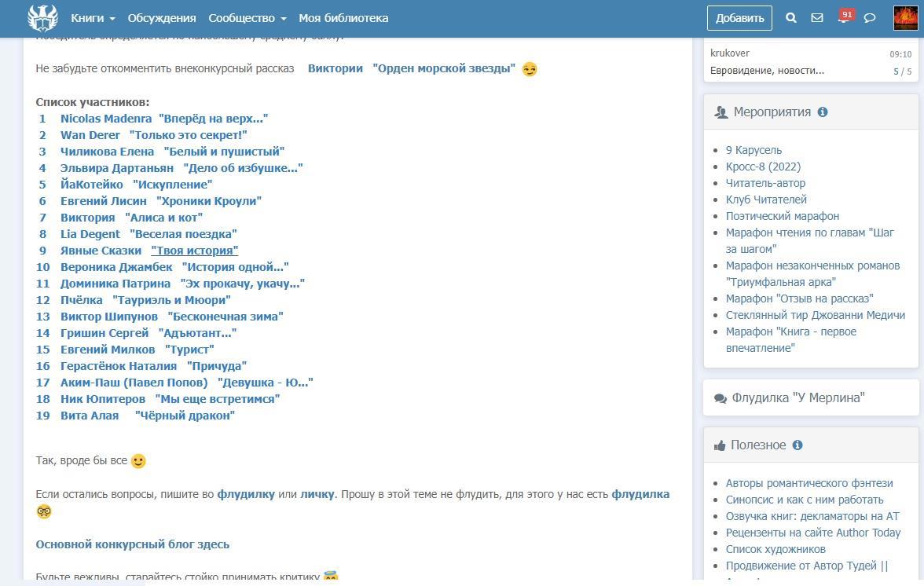Open author Аким-Паш (Павел Попов)

[134, 383]
